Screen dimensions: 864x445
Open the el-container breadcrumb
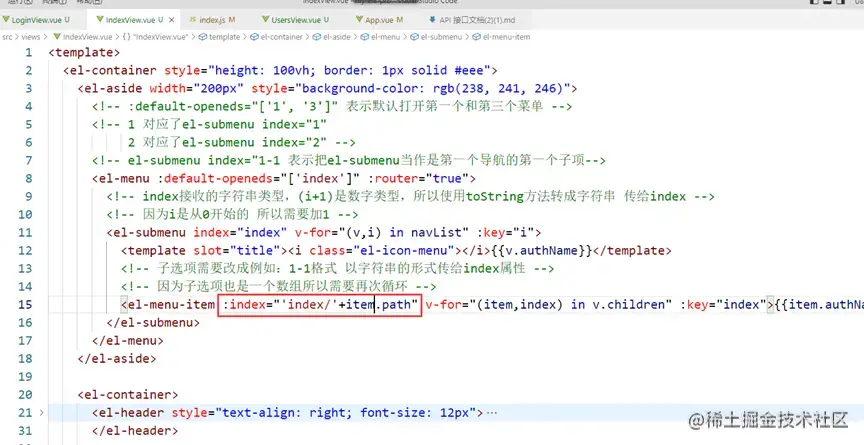[x=277, y=37]
